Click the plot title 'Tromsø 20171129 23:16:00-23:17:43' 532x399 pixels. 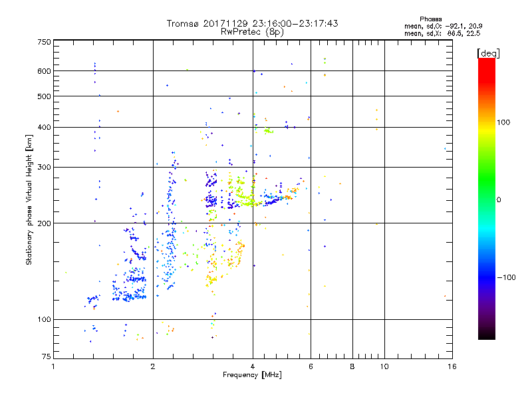pyautogui.click(x=252, y=23)
